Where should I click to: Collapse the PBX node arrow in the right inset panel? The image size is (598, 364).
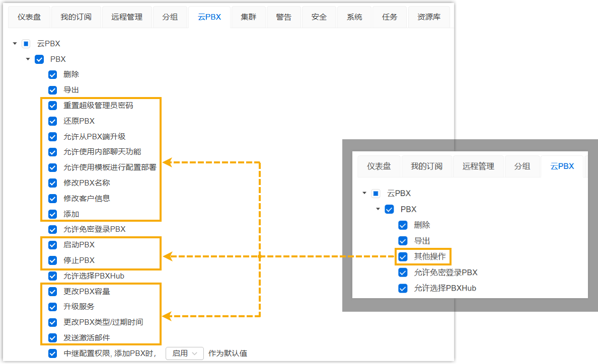[x=378, y=209]
